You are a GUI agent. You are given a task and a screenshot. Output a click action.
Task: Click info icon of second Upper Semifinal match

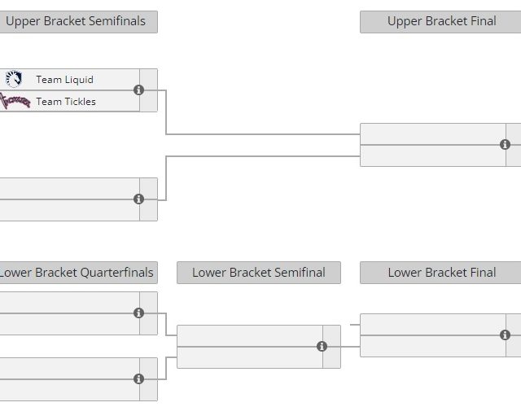(x=138, y=199)
